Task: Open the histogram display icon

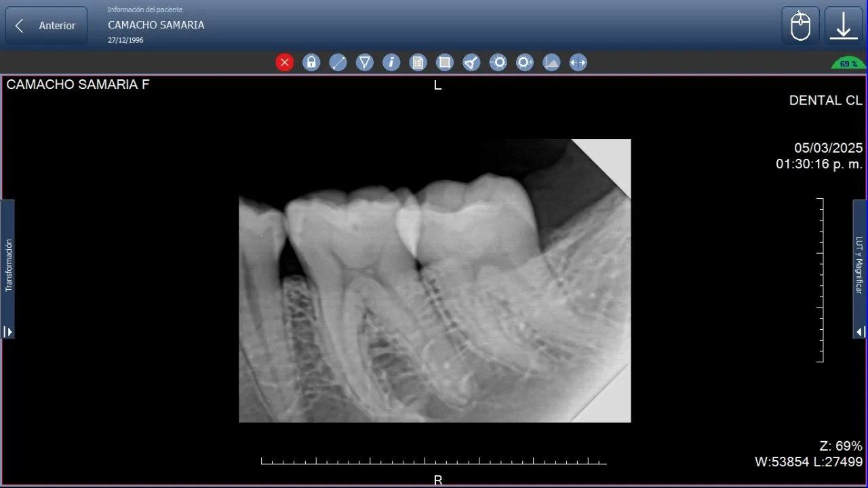Action: coord(551,62)
